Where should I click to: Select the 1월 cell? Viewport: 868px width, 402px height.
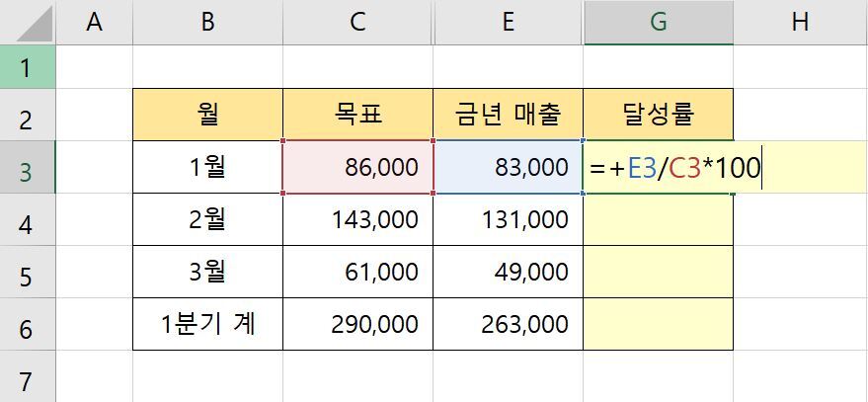(207, 167)
